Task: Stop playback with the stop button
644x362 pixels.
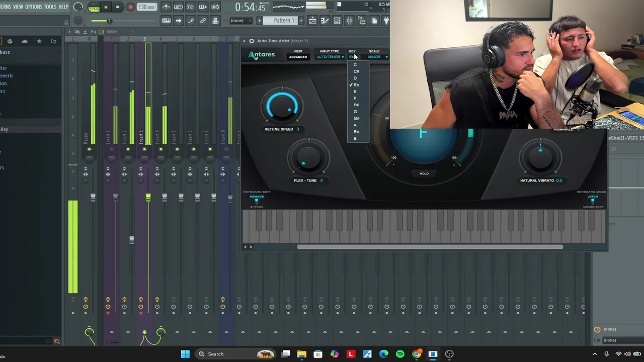Action: tap(117, 7)
